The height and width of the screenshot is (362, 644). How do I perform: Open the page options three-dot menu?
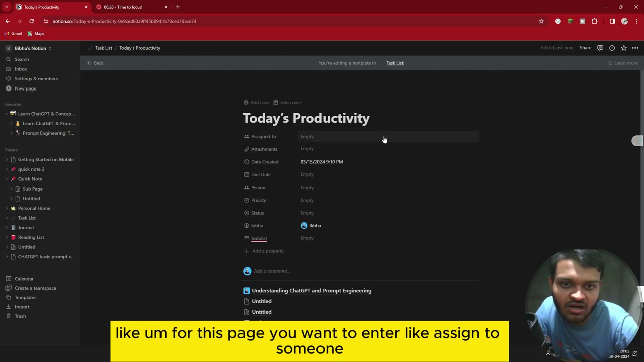635,48
